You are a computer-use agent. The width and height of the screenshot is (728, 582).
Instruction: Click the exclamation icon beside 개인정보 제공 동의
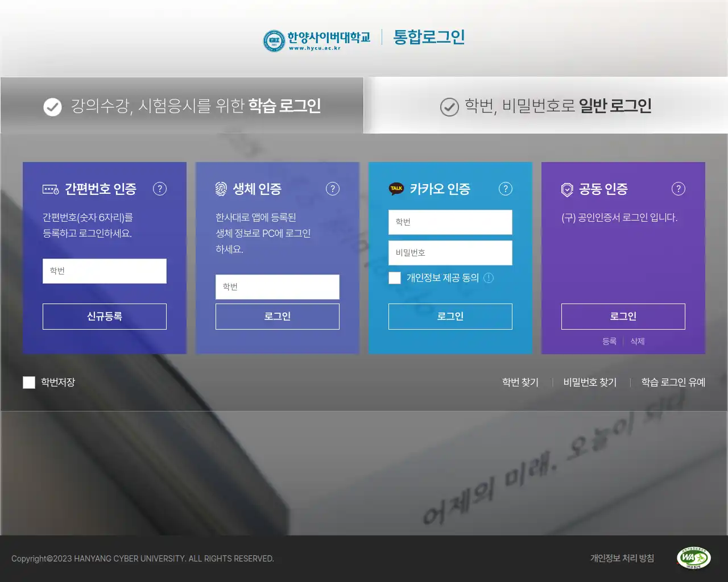[x=490, y=278]
